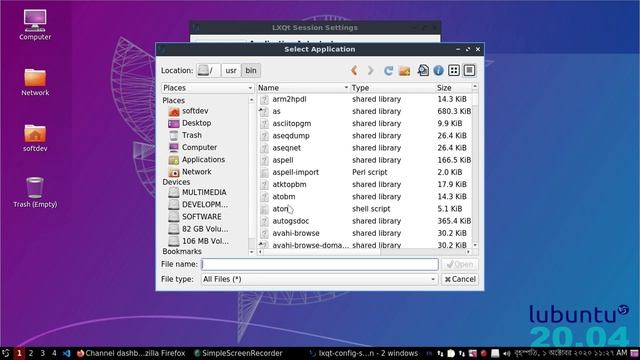Sort by the Name column header

point(303,88)
